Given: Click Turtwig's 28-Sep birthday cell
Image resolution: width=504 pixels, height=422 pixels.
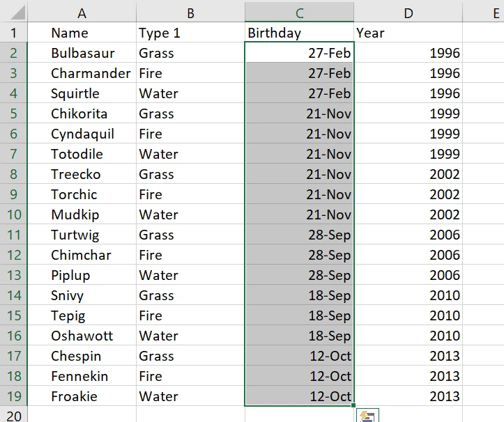Looking at the screenshot, I should [299, 235].
